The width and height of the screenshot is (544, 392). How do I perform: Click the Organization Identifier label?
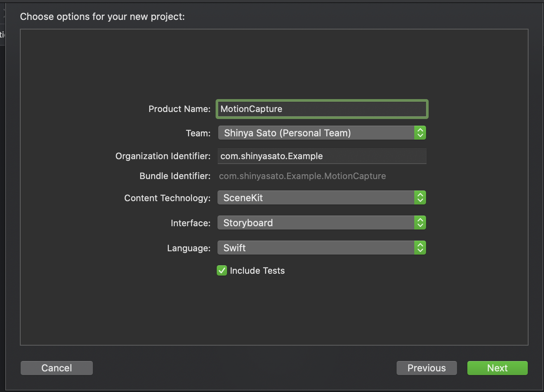click(163, 156)
